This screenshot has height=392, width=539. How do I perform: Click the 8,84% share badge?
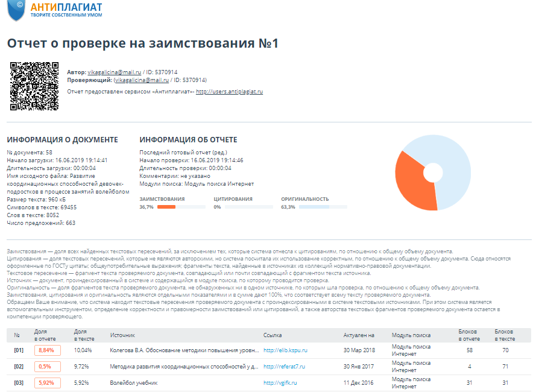[46, 350]
